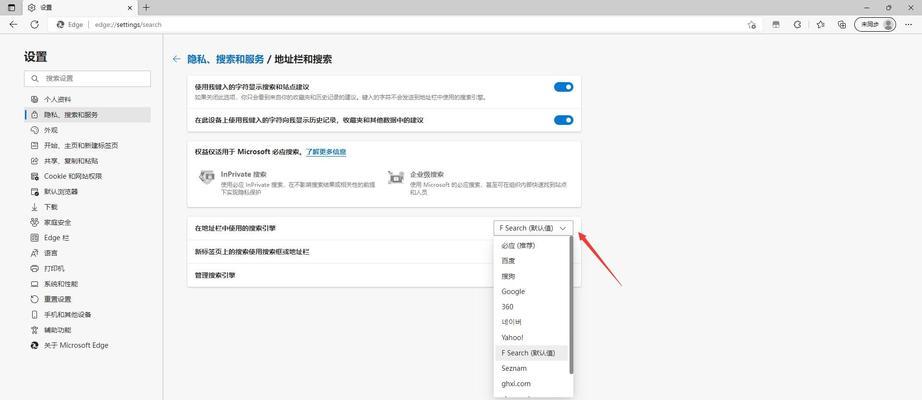
Task: Open Cookie 和网站权限 in sidebar
Action: click(x=88, y=176)
